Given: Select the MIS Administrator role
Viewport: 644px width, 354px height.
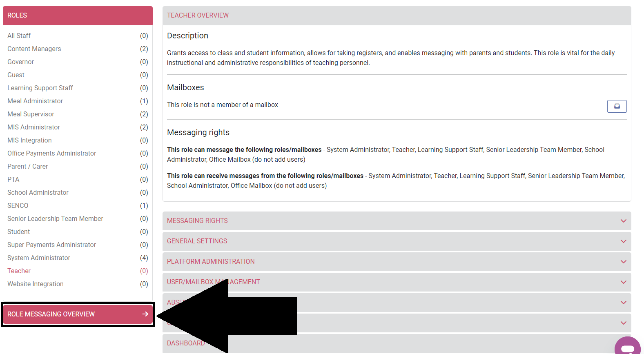Looking at the screenshot, I should click(x=33, y=127).
